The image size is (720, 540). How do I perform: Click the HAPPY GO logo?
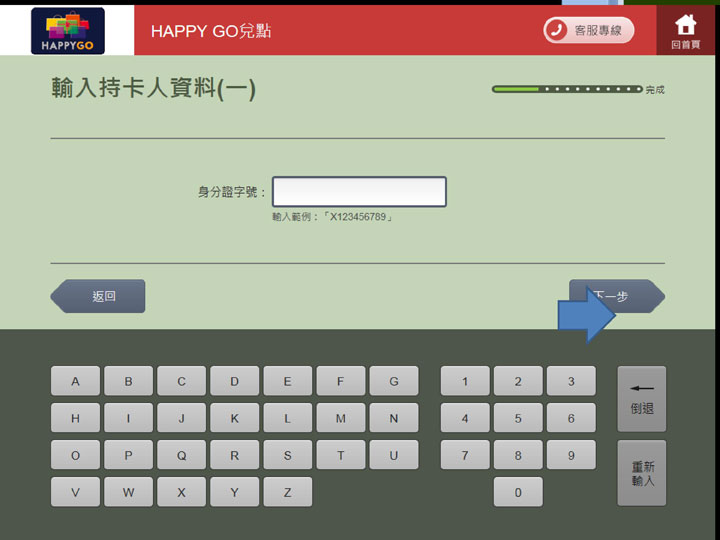(x=68, y=31)
